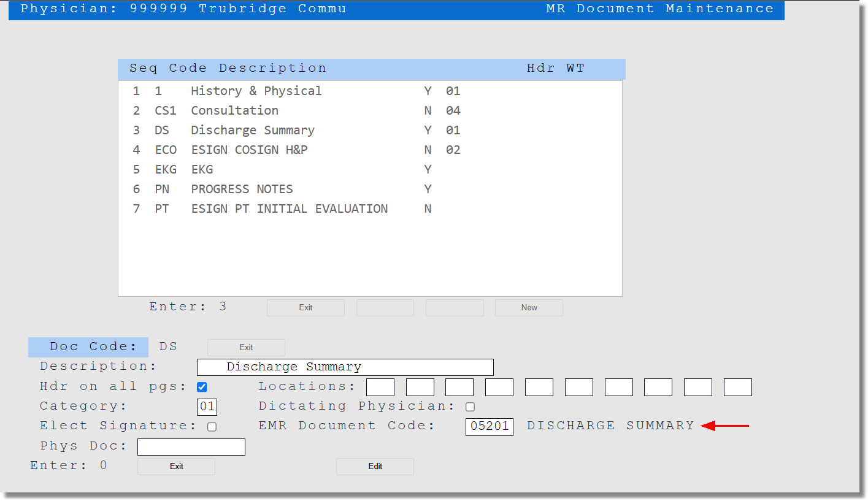868x501 pixels.
Task: Click the Doc Code label
Action: click(x=88, y=347)
